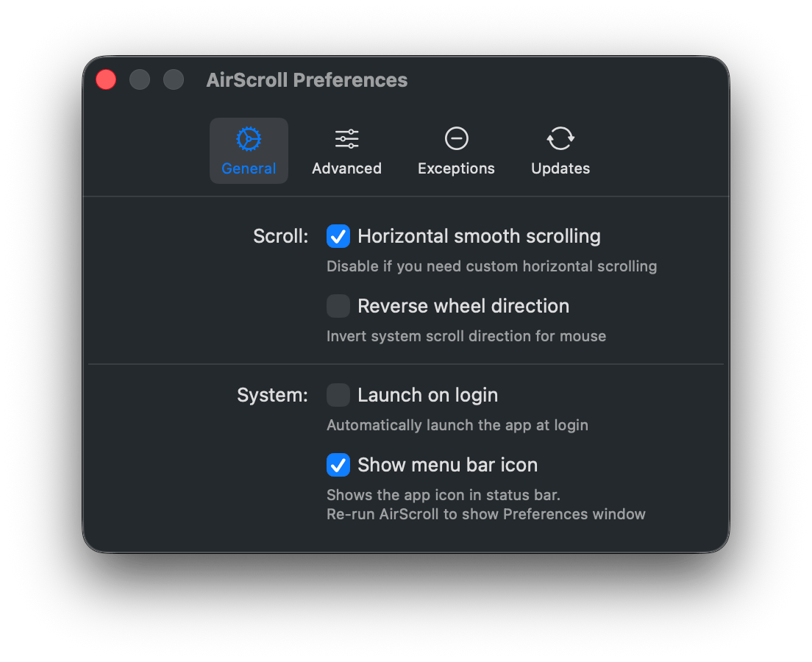Turn on Launch on login
812x662 pixels.
pyautogui.click(x=338, y=395)
